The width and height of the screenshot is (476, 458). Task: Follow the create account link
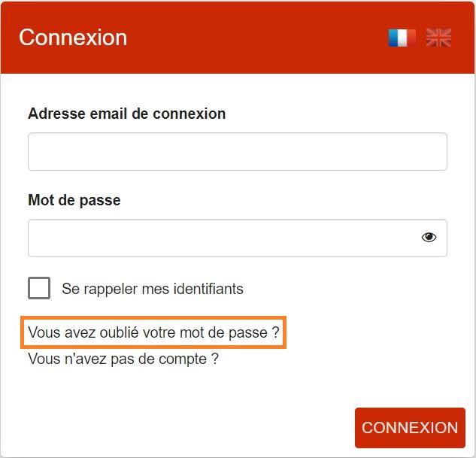(123, 359)
